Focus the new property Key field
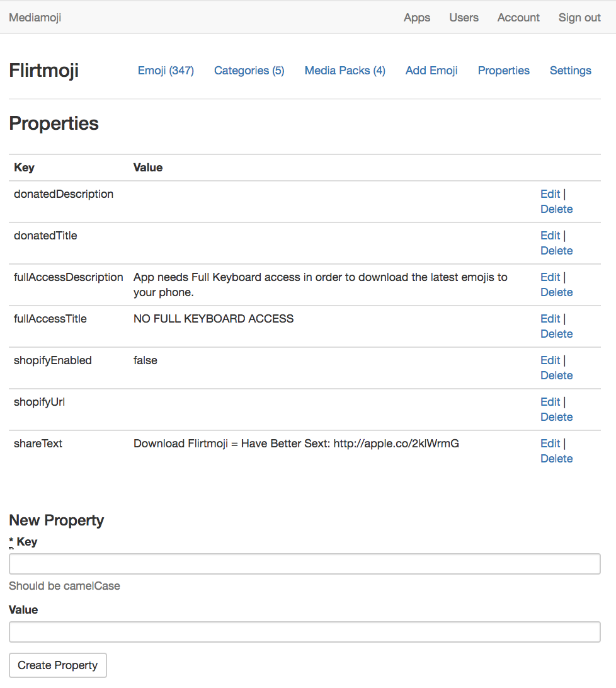Screen dimensions: 616x688 pos(304,564)
